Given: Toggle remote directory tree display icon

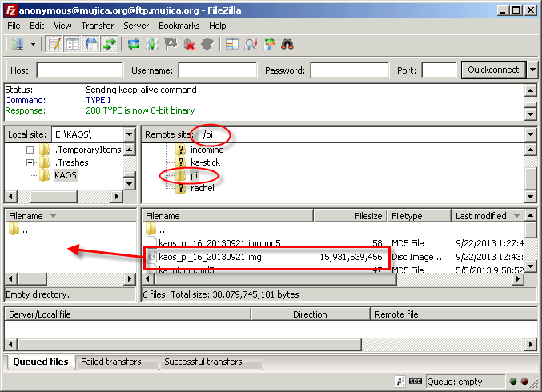Looking at the screenshot, I should [91, 45].
